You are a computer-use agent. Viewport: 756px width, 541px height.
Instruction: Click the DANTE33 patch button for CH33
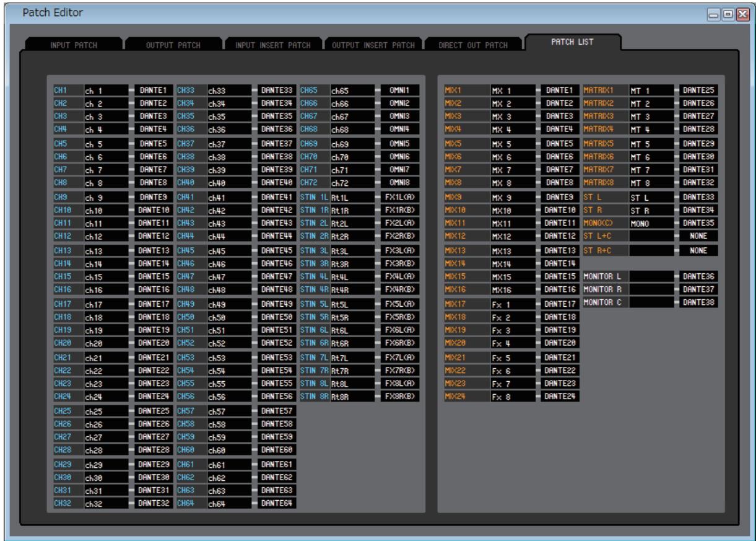tap(276, 90)
